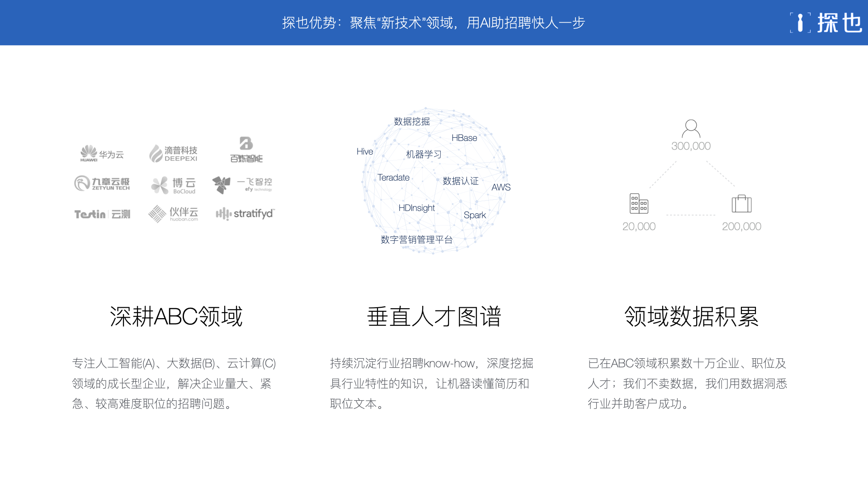Click the building icon above 20,000

point(639,203)
